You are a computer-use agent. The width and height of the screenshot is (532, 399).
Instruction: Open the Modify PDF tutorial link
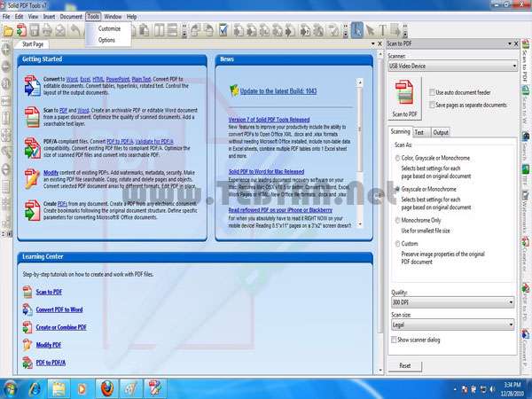click(x=49, y=345)
